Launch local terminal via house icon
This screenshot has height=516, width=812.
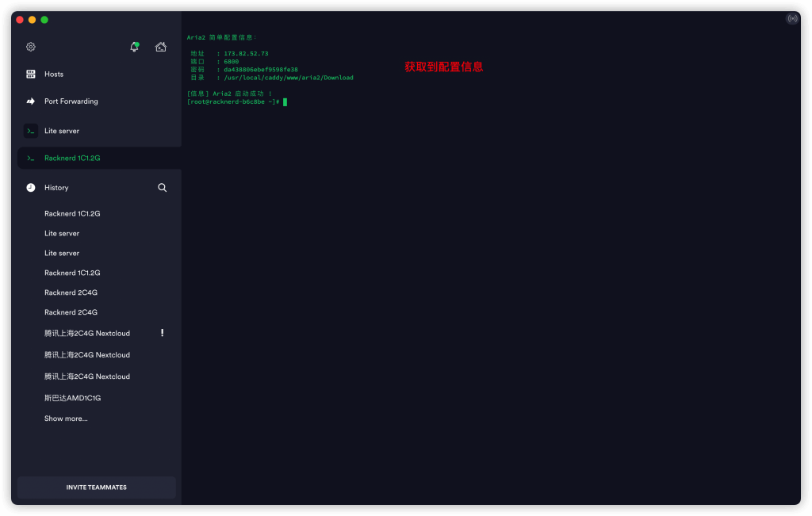tap(161, 47)
